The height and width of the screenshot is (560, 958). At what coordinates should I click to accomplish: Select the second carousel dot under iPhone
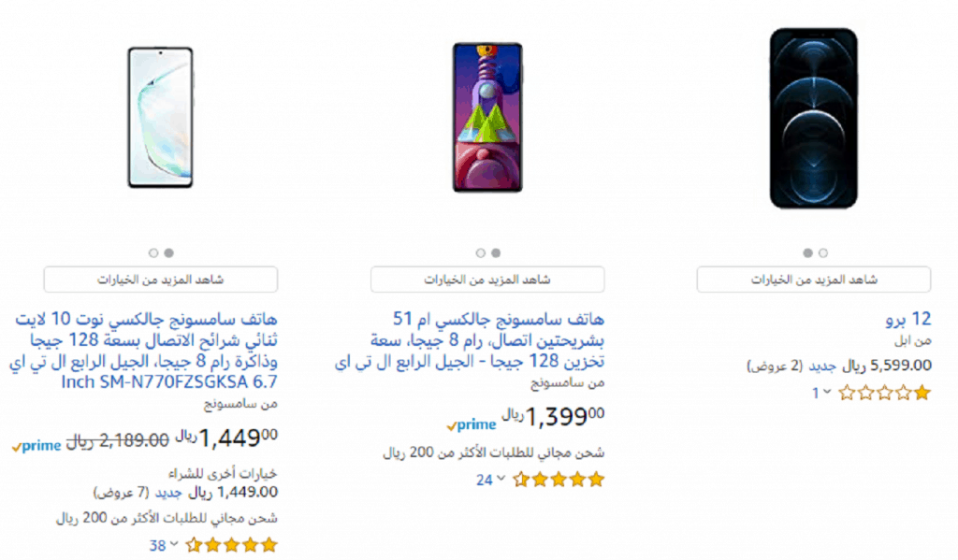pos(823,252)
